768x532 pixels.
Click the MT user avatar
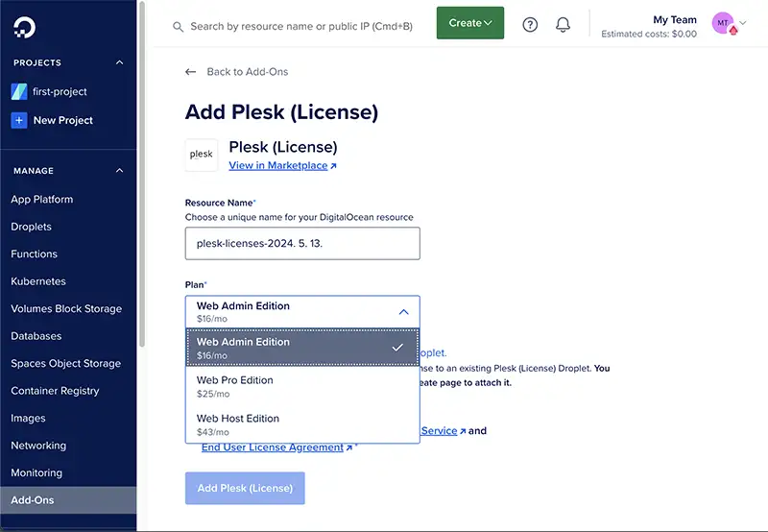pos(724,23)
